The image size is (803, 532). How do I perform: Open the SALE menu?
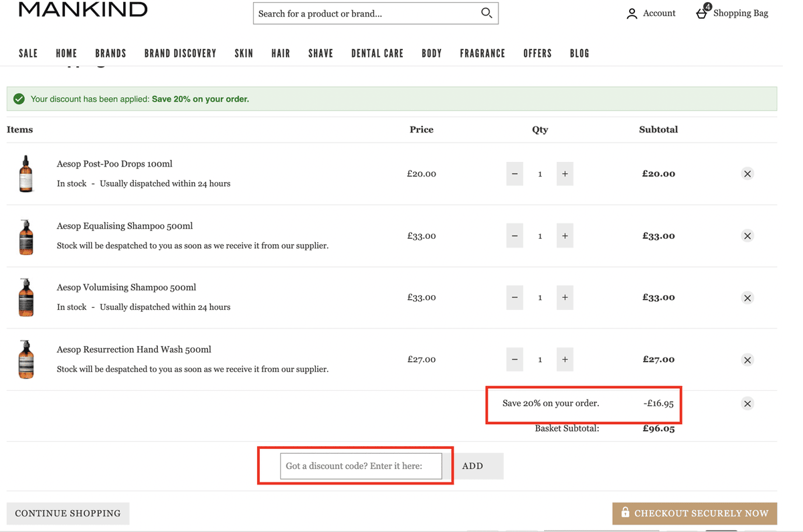click(28, 54)
